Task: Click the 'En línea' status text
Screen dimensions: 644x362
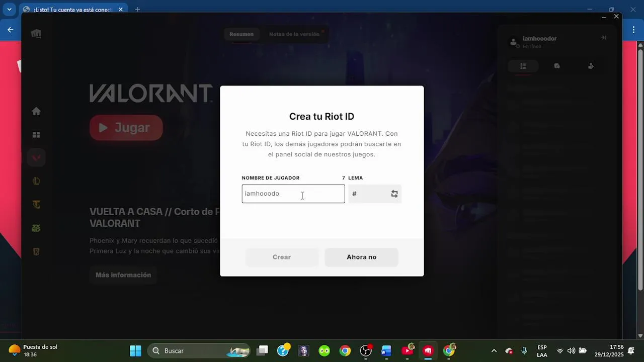Action: click(x=532, y=46)
